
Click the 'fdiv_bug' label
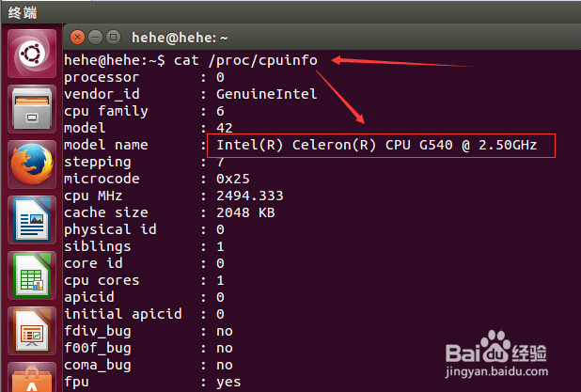(98, 331)
